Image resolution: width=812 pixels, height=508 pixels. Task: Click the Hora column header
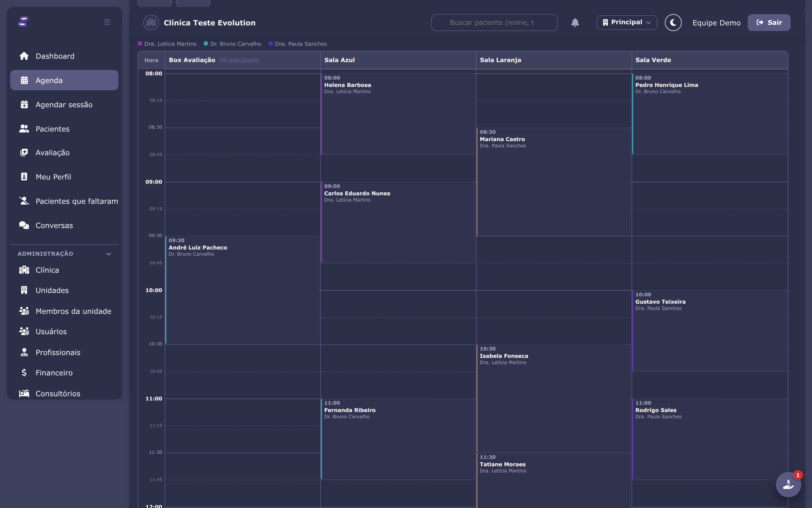click(x=151, y=60)
